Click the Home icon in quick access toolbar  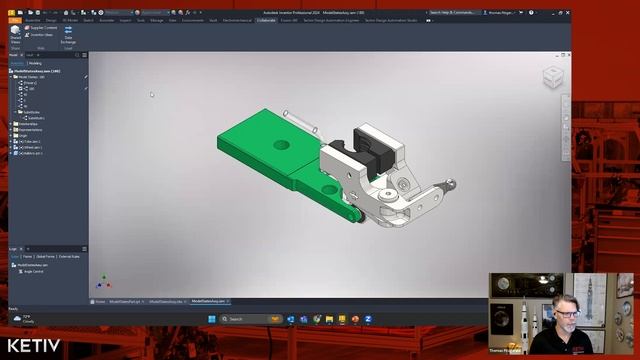click(65, 13)
